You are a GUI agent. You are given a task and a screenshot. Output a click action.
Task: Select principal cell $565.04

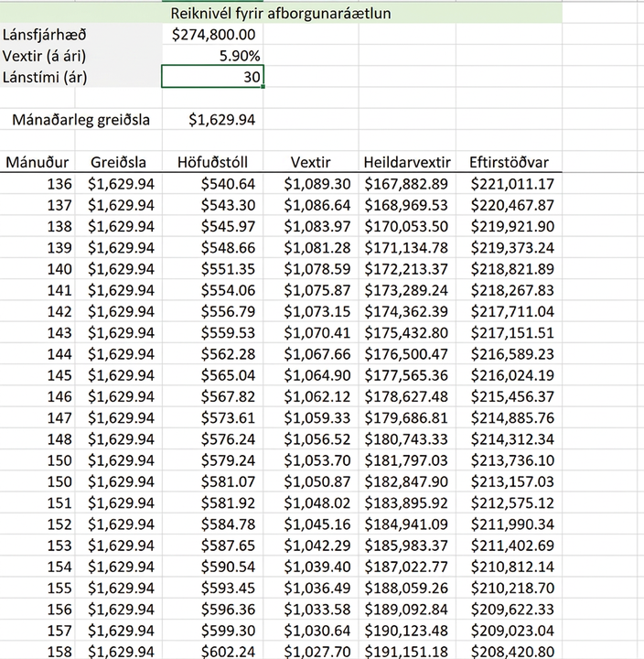point(213,375)
